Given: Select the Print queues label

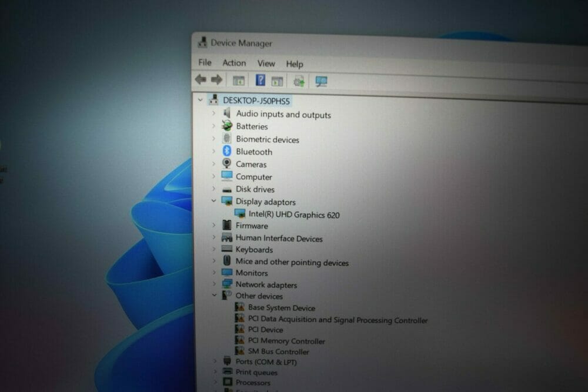Looking at the screenshot, I should [x=256, y=372].
